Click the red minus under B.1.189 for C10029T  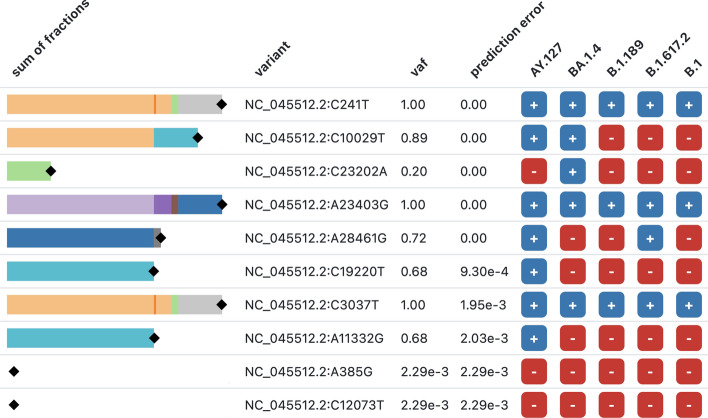(611, 138)
